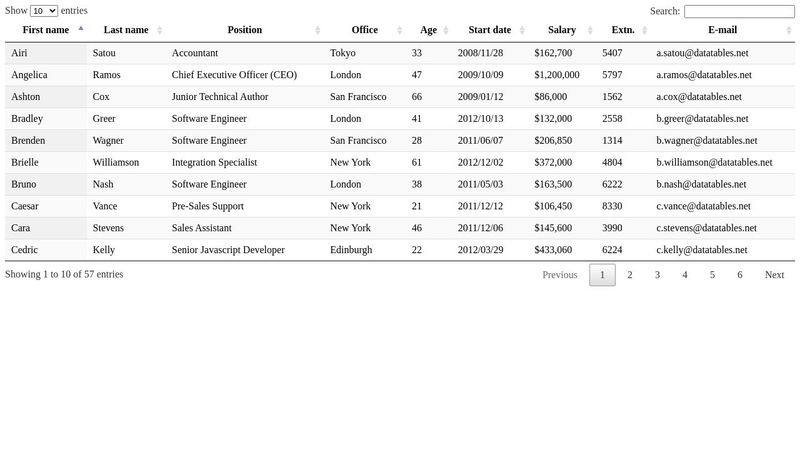
Task: Click the Tokyo office cell
Action: [365, 53]
